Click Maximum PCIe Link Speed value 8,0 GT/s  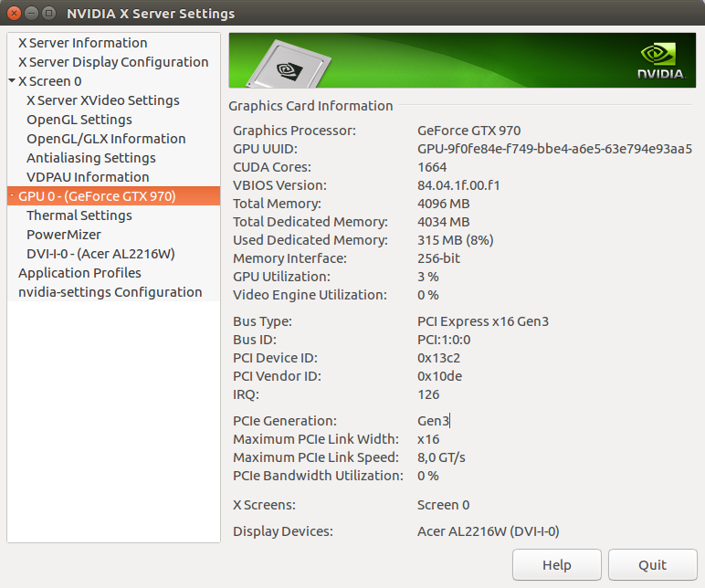pyautogui.click(x=441, y=457)
